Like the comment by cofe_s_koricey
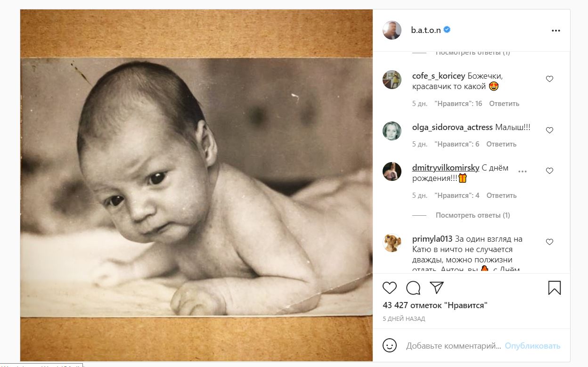The height and width of the screenshot is (367, 588). click(549, 79)
